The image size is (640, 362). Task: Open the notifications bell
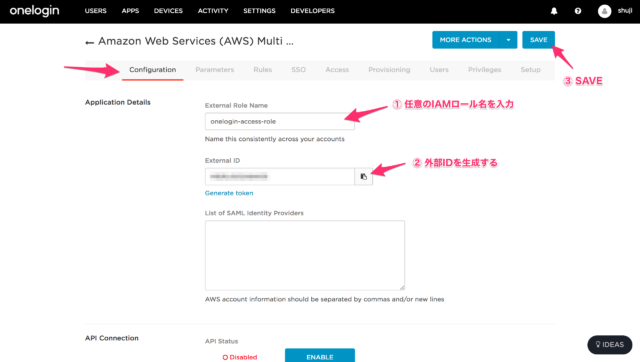554,11
